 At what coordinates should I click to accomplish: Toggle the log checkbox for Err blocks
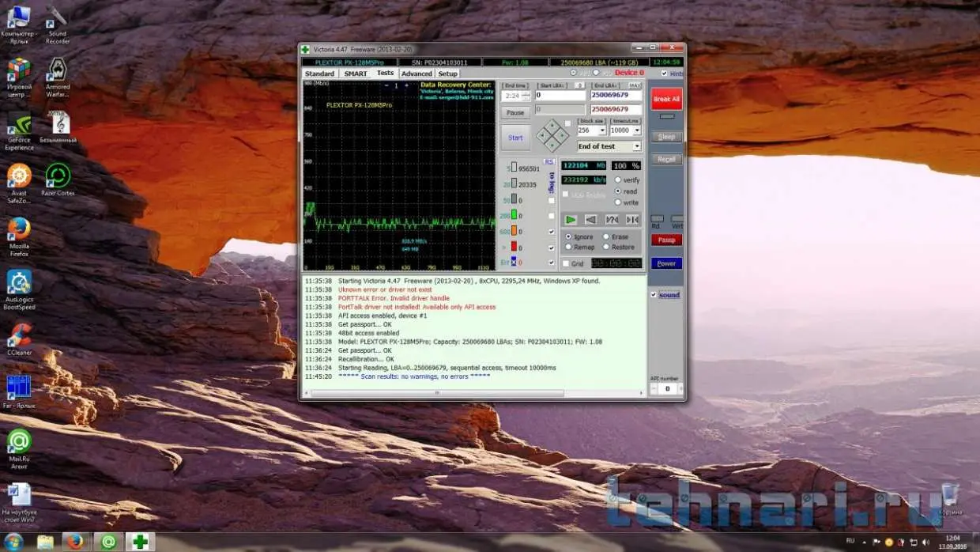click(x=552, y=262)
